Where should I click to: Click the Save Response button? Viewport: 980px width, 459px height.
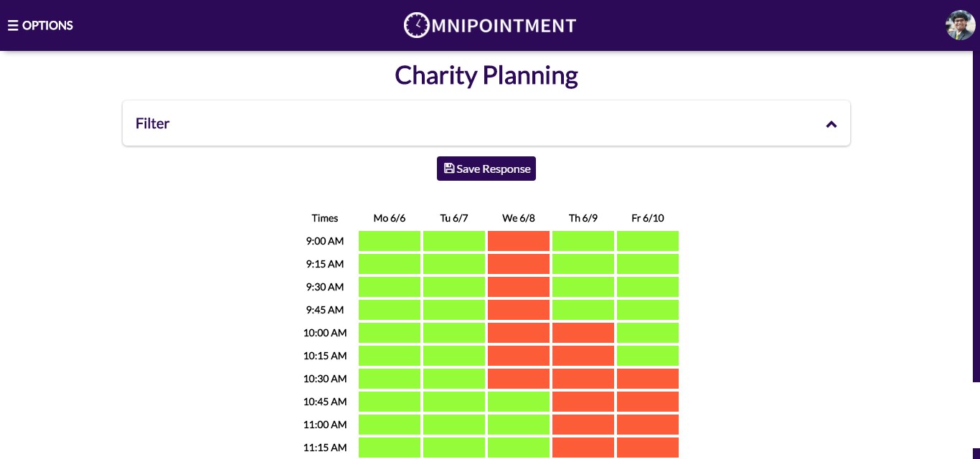pyautogui.click(x=486, y=168)
